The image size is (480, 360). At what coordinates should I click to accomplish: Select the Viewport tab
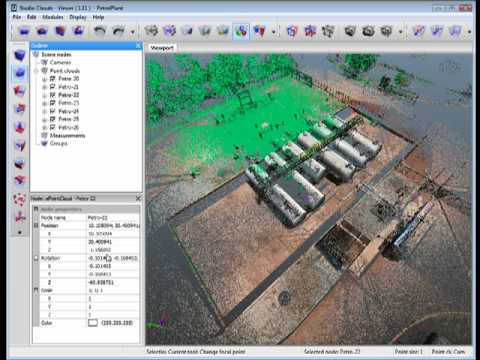(162, 48)
